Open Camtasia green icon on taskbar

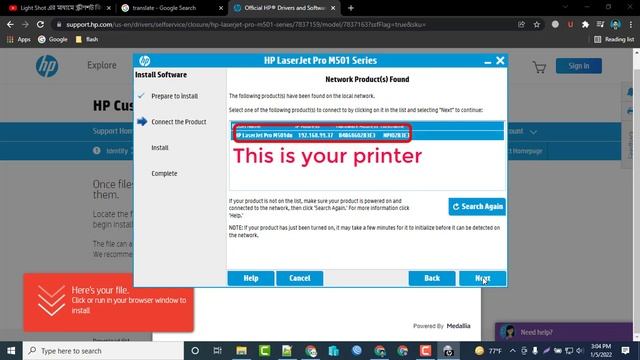[264, 351]
